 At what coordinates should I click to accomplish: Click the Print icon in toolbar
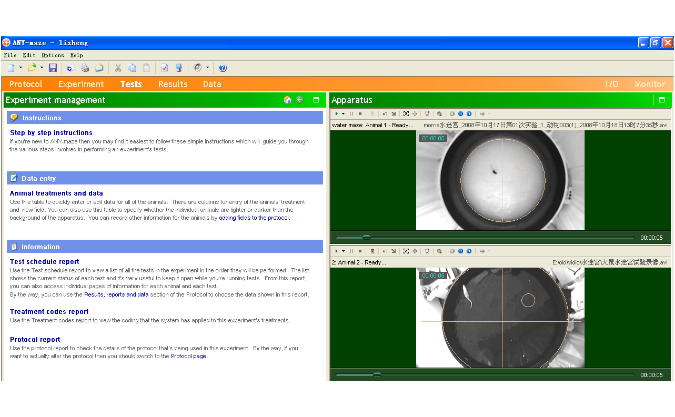[x=85, y=68]
